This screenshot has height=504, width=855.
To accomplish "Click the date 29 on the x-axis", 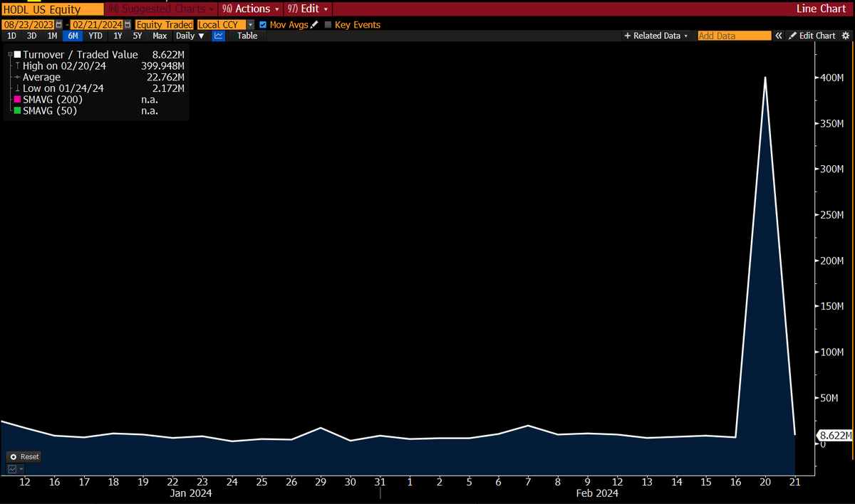I will point(321,482).
